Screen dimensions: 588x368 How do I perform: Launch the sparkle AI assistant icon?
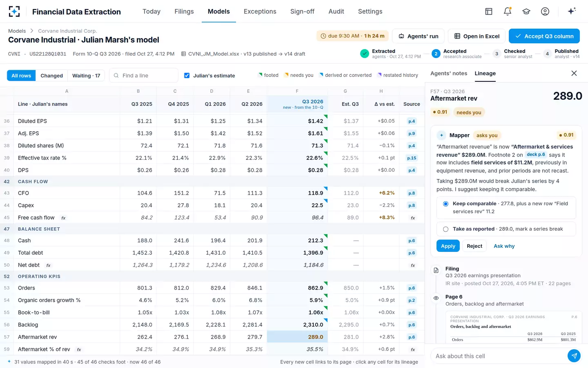pyautogui.click(x=572, y=11)
